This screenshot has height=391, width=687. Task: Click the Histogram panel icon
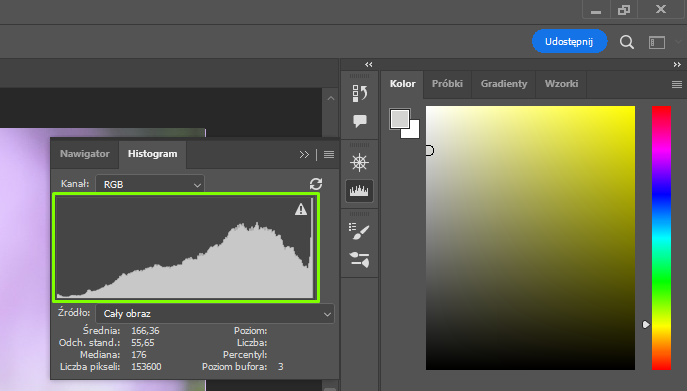[x=359, y=191]
